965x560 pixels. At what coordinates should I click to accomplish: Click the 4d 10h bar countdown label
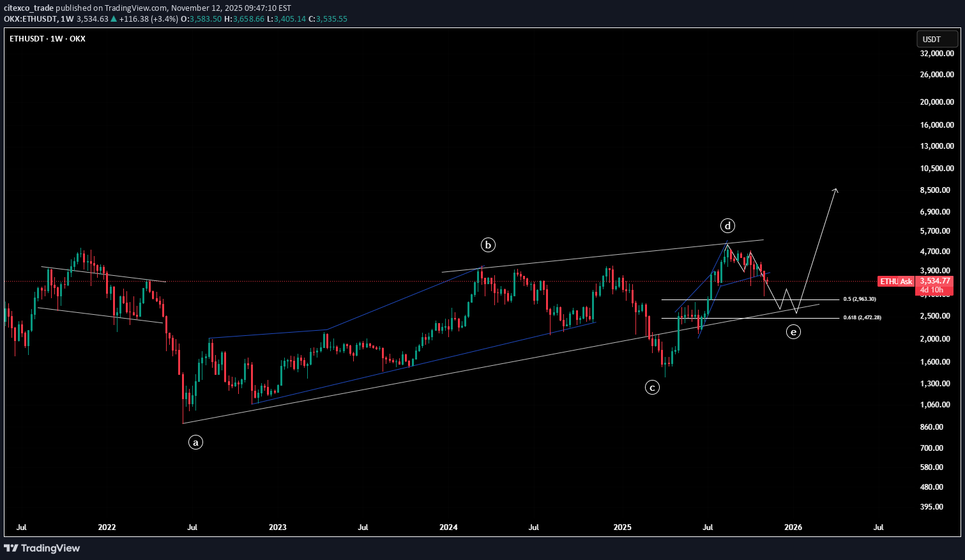[x=932, y=289]
